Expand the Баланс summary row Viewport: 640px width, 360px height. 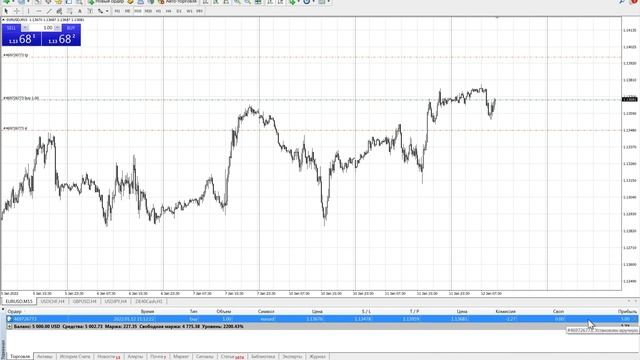(9, 327)
